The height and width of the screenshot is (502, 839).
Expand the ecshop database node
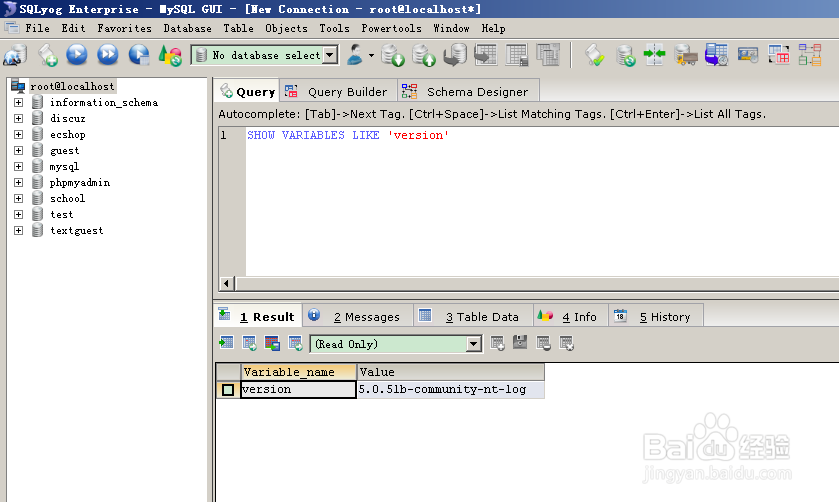point(19,134)
